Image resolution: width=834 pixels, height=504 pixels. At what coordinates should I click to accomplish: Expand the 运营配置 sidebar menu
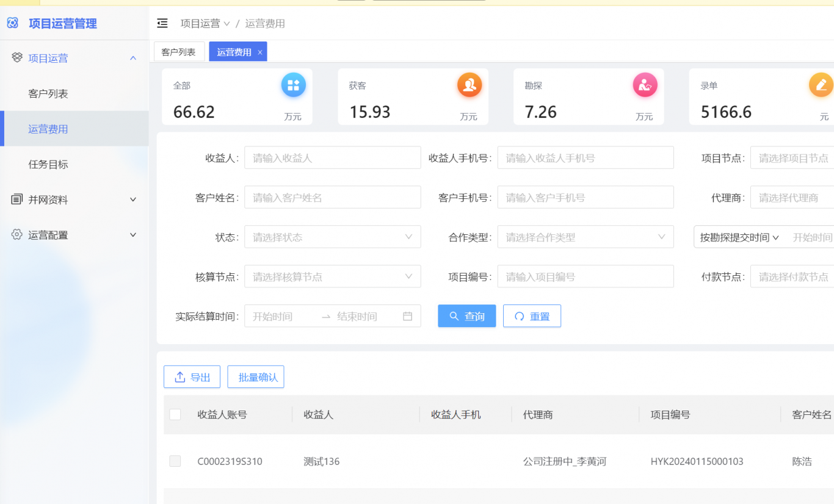(133, 235)
